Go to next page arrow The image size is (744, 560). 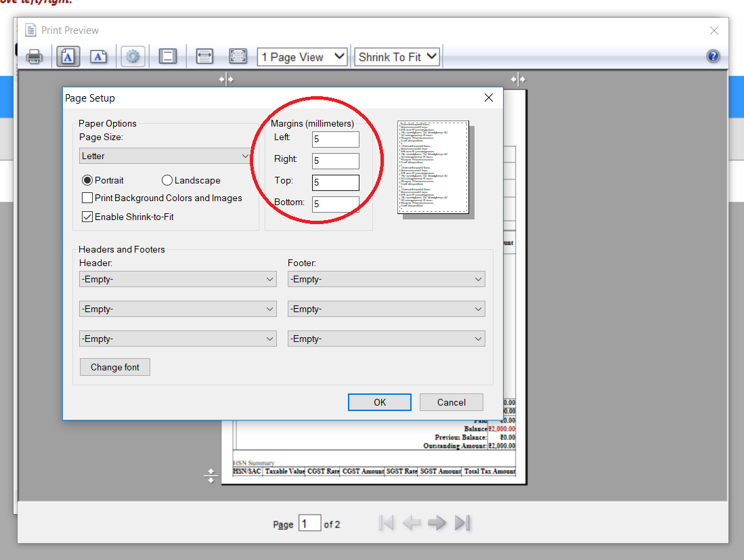(437, 523)
